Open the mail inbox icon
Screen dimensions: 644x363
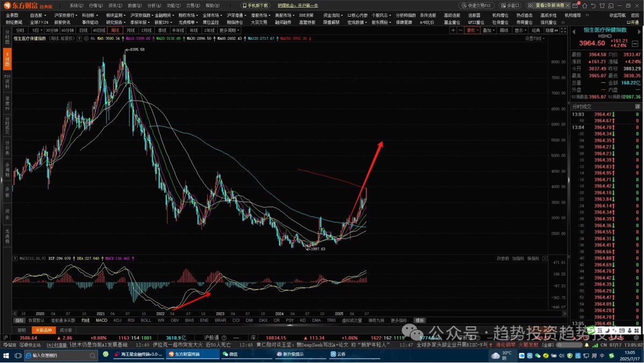tap(576, 6)
